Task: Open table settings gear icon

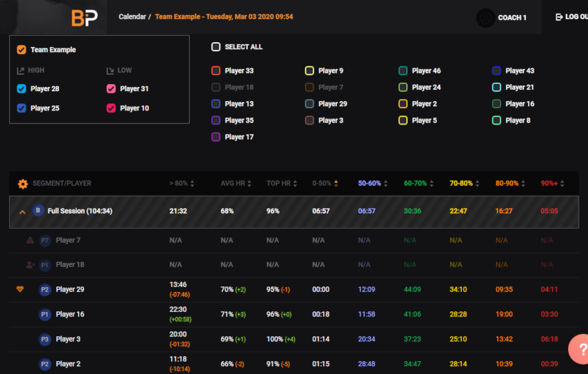Action: [x=23, y=184]
